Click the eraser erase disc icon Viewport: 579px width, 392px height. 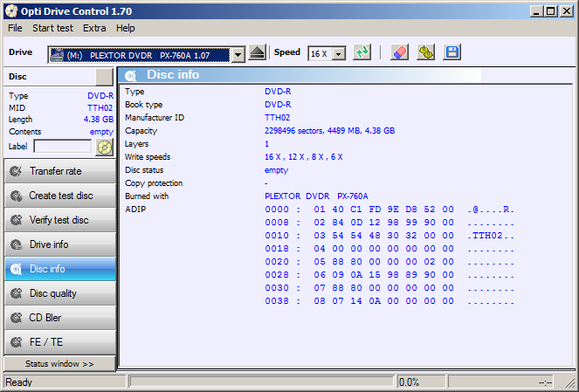coord(399,52)
